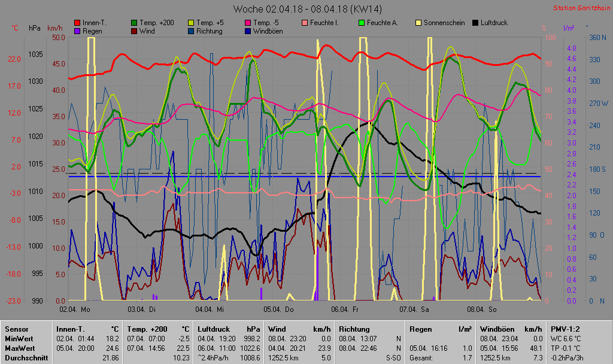This screenshot has width=613, height=364.
Task: Select the Richtung legend swatch
Action: (191, 31)
